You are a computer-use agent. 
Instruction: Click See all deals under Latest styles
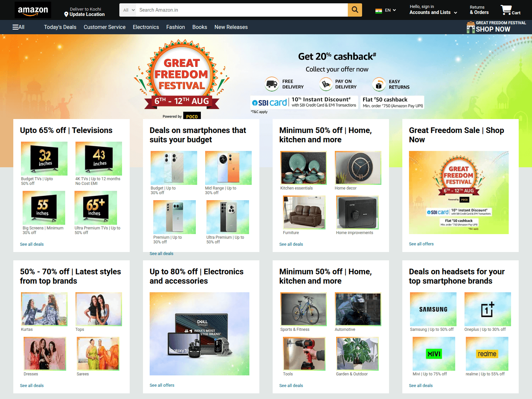point(32,386)
